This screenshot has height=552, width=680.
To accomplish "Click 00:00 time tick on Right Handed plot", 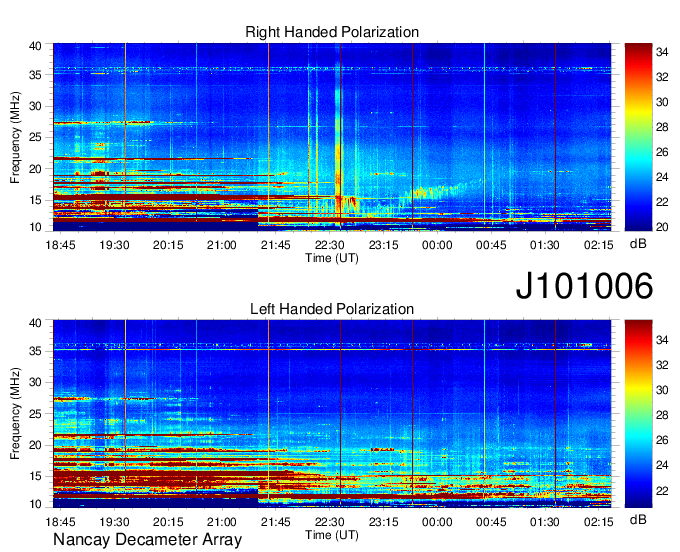I will click(437, 245).
